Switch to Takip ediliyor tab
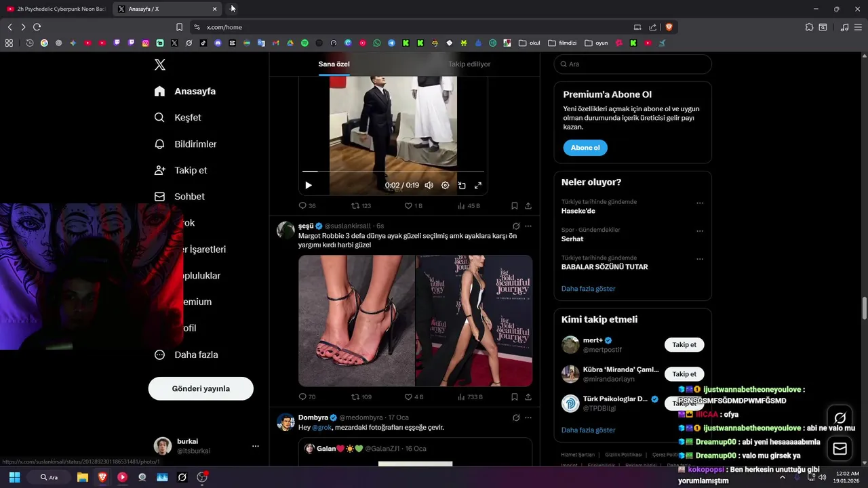This screenshot has height=488, width=868. [469, 64]
